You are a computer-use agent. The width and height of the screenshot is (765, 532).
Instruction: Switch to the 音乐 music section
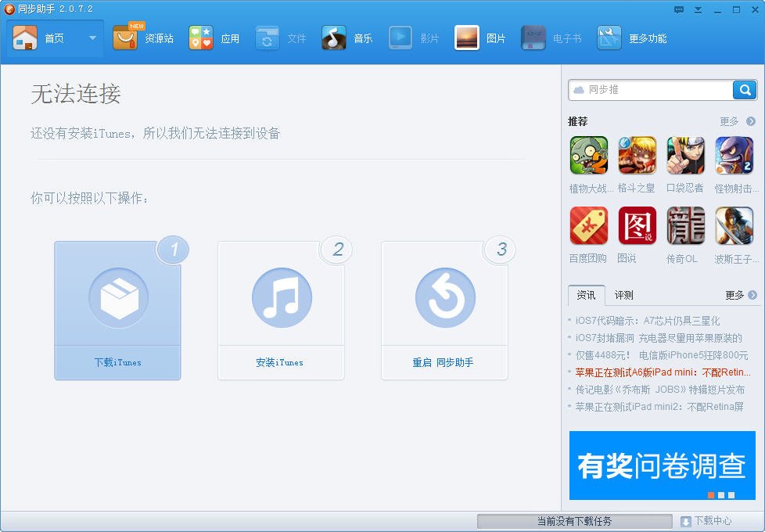tap(347, 38)
